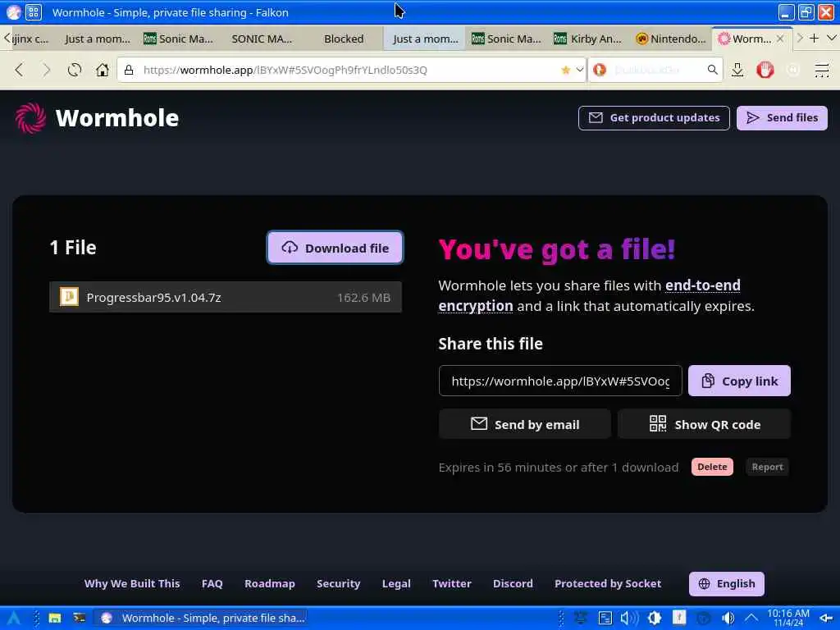This screenshot has height=630, width=840.
Task: Click the Send files button
Action: pos(782,118)
